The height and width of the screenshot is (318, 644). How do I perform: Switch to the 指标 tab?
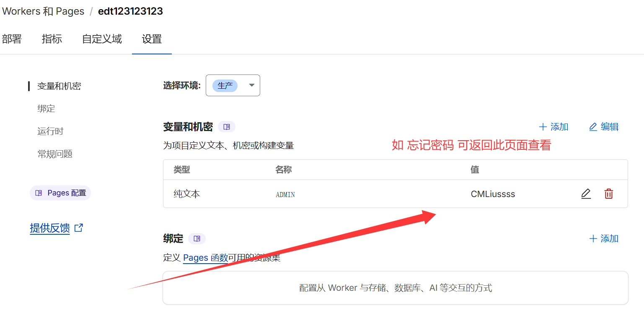pos(52,39)
